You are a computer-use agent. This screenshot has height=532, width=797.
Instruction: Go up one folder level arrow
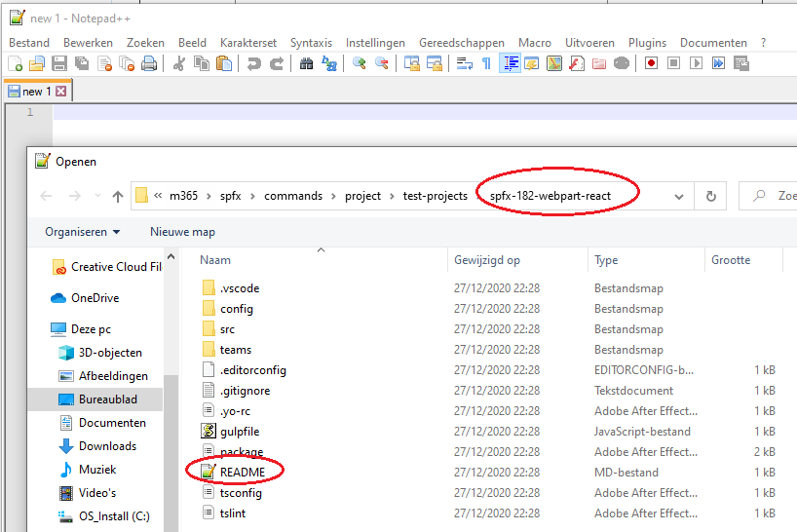click(118, 196)
